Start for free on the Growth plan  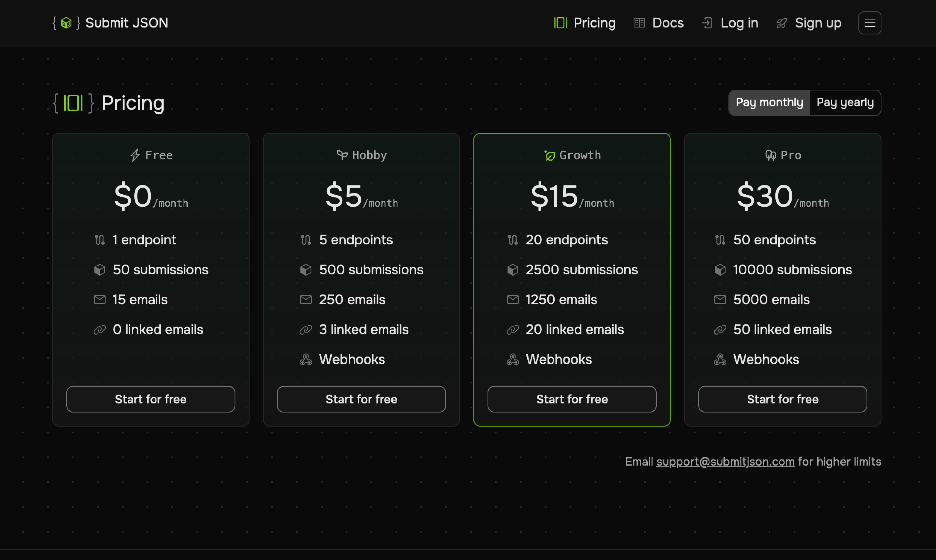click(x=572, y=399)
